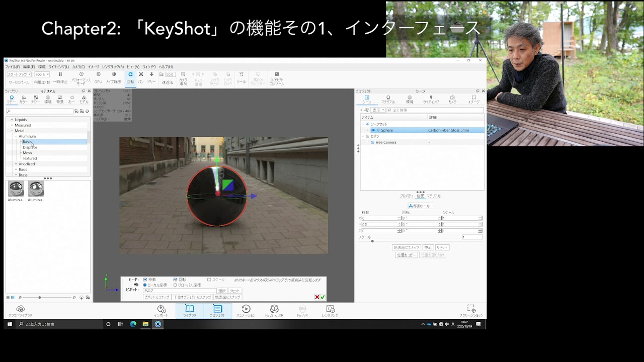This screenshot has width=644, height=362.
Task: Toggle the ライブラリ panel button
Action: [190, 311]
